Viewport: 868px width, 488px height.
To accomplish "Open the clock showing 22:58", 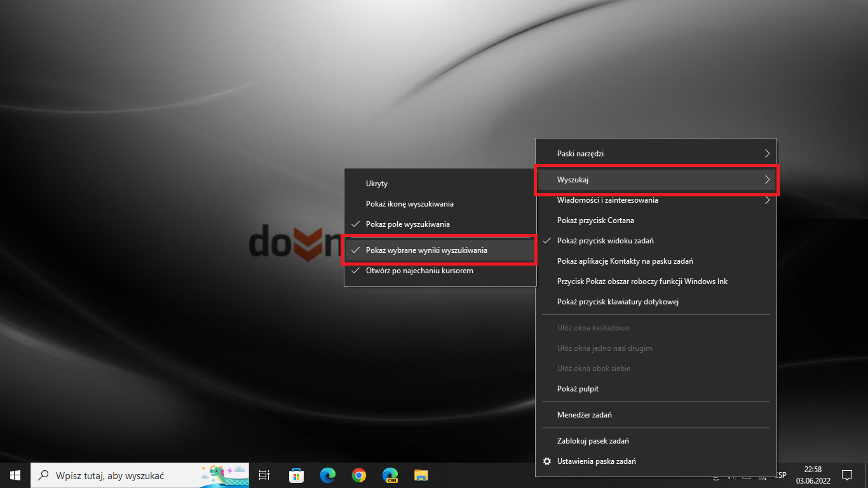I will coord(813,475).
